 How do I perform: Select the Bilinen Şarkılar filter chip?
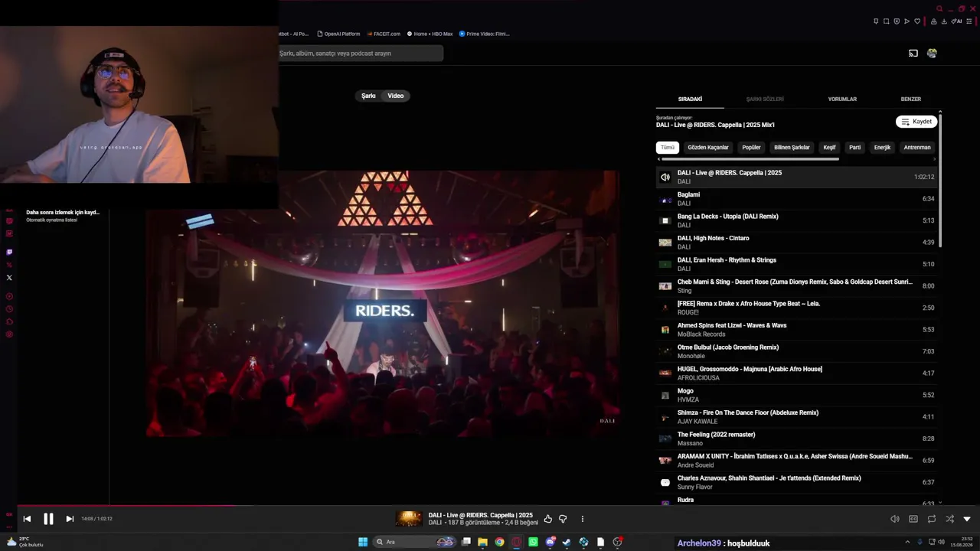[792, 148]
